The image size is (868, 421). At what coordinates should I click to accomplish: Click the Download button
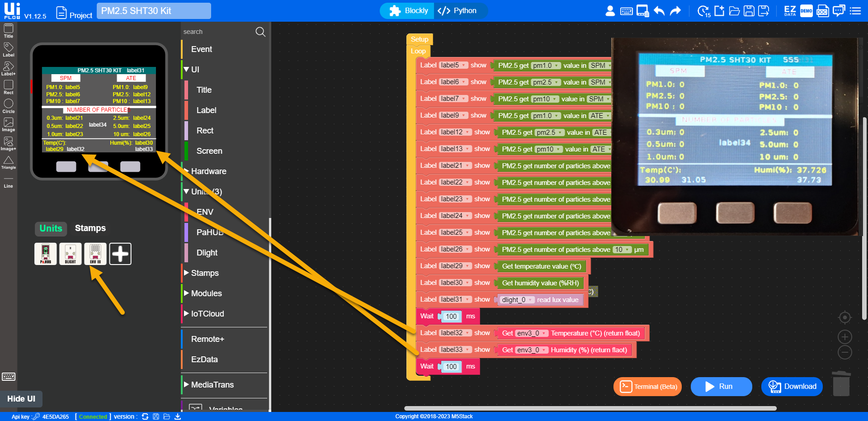coord(792,387)
